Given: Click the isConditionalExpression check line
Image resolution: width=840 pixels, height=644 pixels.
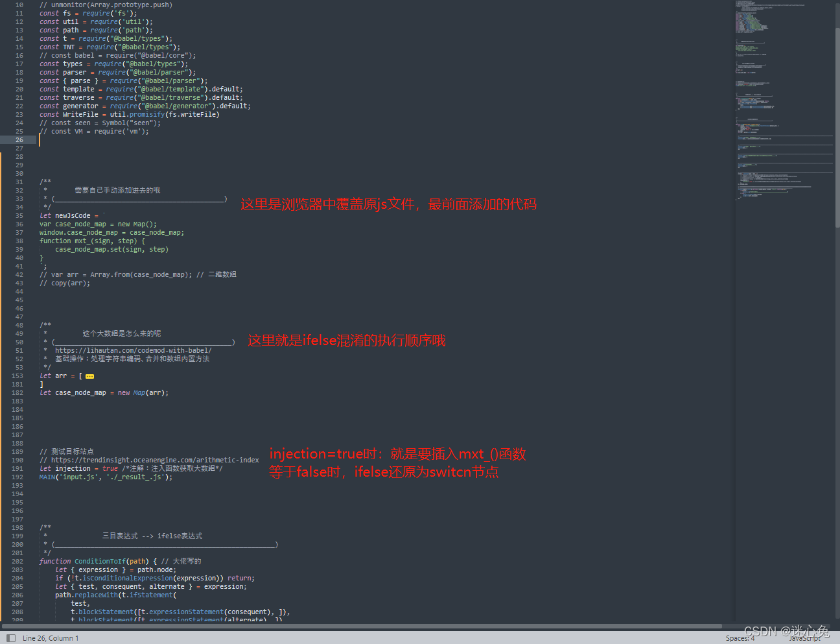Looking at the screenshot, I should click(x=155, y=578).
